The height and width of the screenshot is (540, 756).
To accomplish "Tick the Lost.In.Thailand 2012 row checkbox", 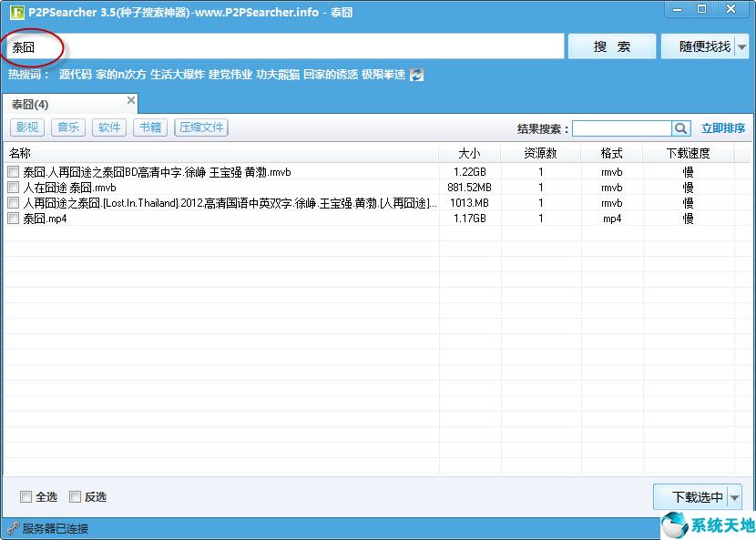I will pyautogui.click(x=14, y=202).
